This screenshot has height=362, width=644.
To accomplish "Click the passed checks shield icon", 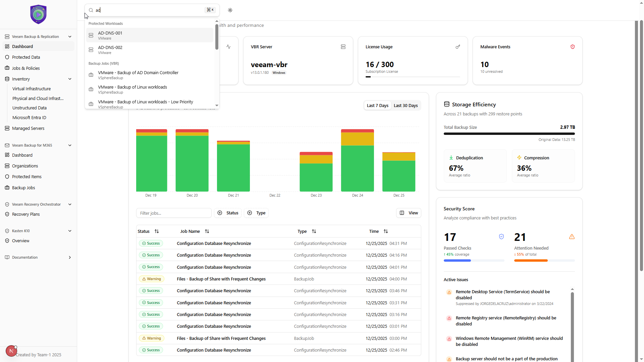I will pyautogui.click(x=501, y=237).
